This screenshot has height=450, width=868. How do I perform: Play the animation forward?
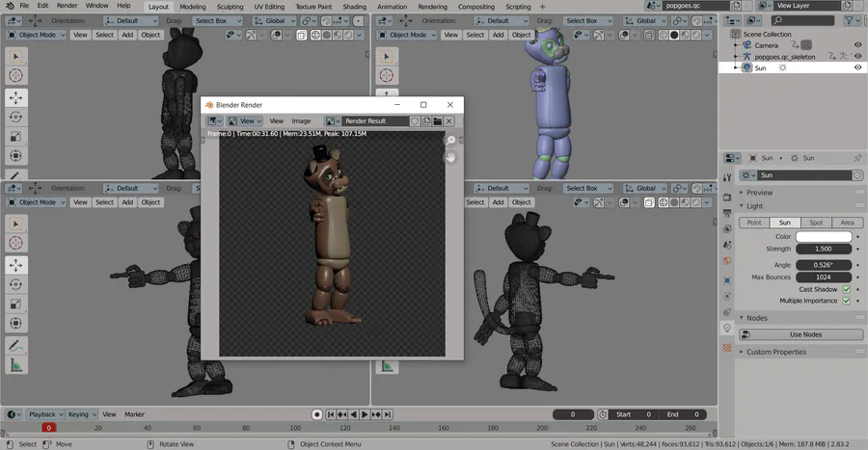(365, 414)
